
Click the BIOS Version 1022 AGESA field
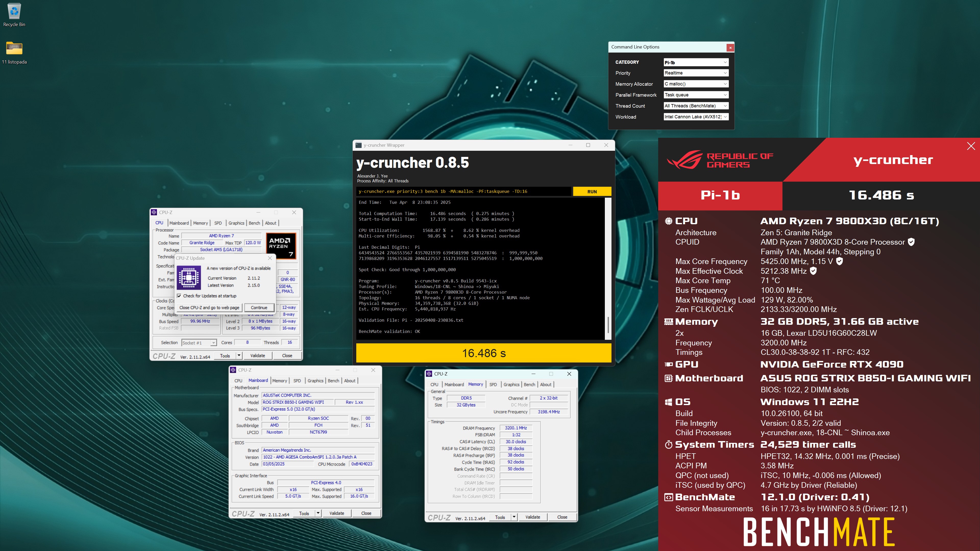pos(318,457)
